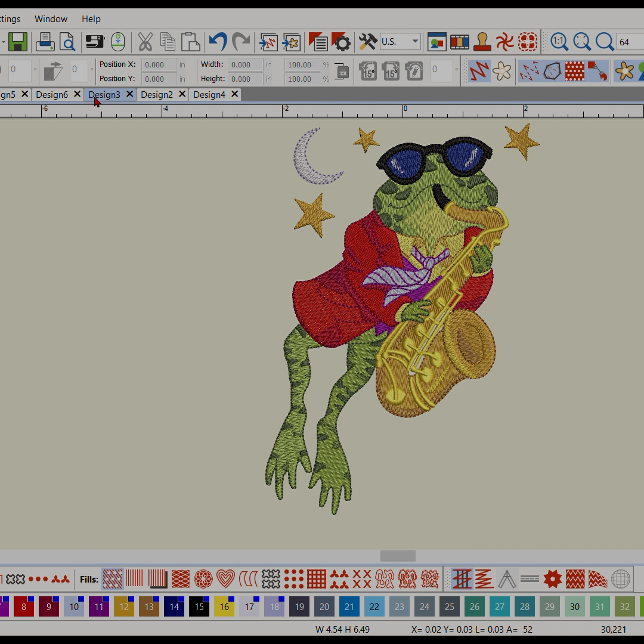The image size is (644, 644).
Task: Pick blue thread color swatch 21
Action: tap(349, 606)
